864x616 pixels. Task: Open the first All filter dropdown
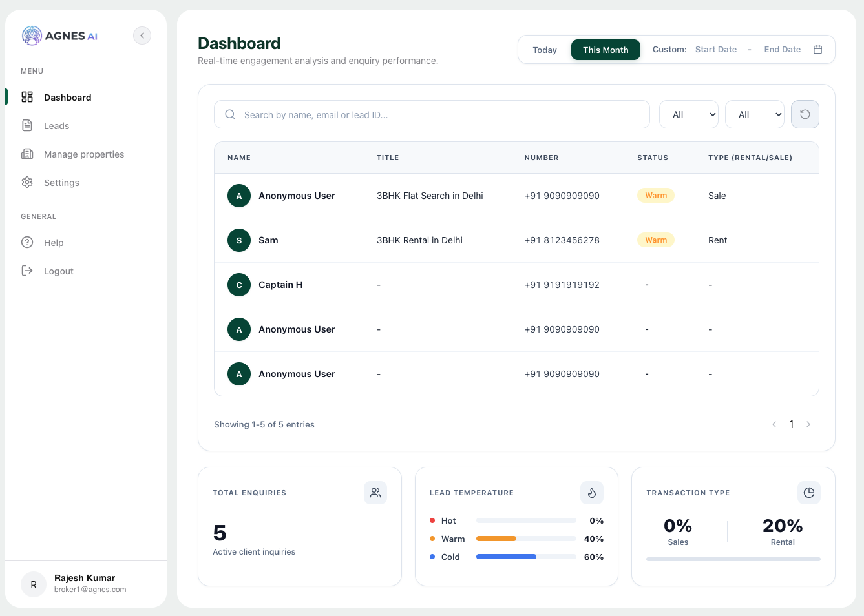689,114
